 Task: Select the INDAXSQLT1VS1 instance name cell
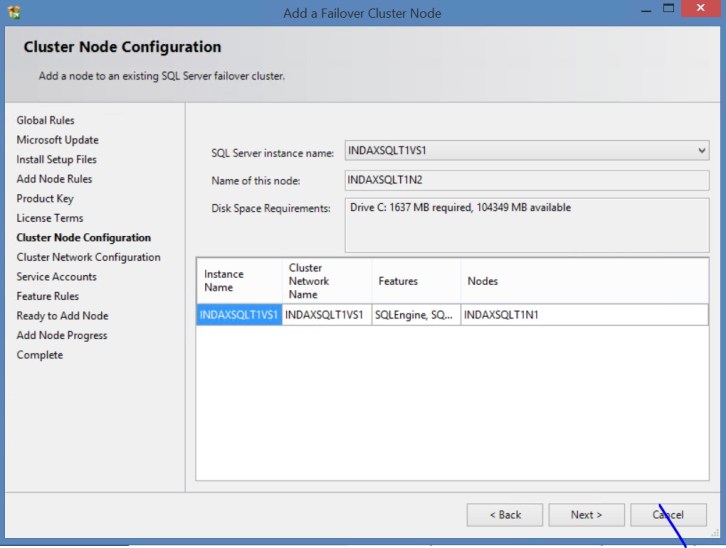tap(239, 315)
